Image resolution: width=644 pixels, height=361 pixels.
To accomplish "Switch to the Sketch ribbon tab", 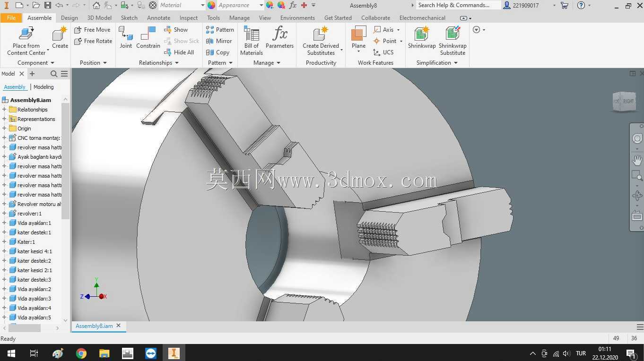I will click(x=129, y=18).
